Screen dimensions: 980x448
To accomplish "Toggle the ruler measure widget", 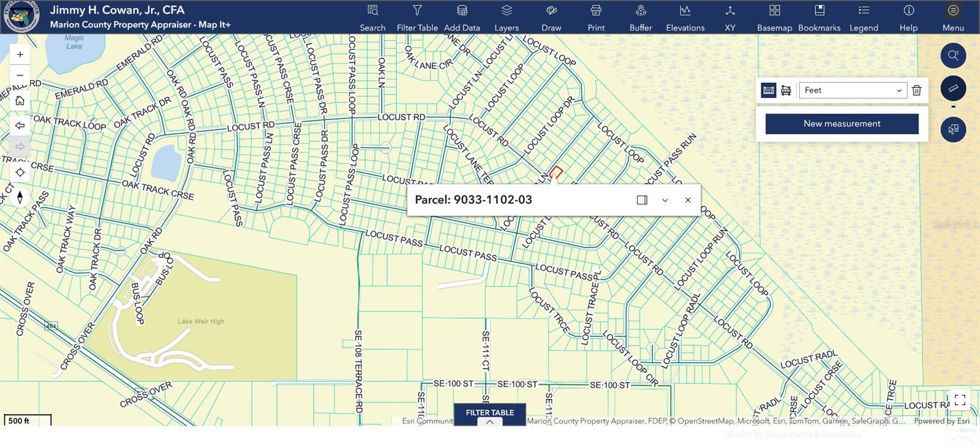I will pyautogui.click(x=953, y=88).
